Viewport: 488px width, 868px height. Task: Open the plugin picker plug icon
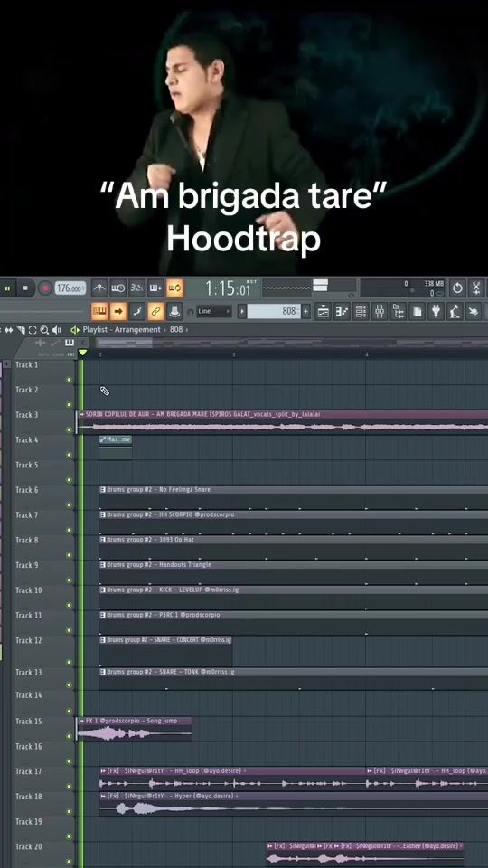pos(436,312)
